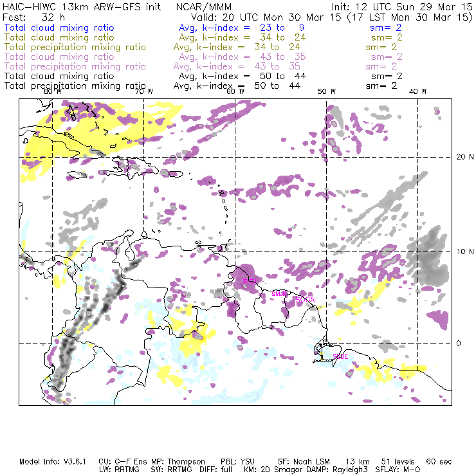Click the LW: RRTMG label
Screen dimensions: 476x476
coord(119,470)
